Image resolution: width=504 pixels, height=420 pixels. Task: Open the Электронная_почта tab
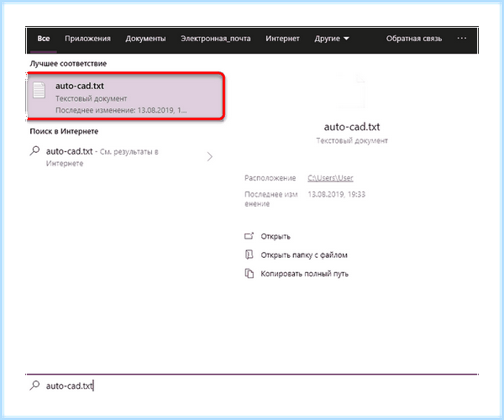[215, 39]
